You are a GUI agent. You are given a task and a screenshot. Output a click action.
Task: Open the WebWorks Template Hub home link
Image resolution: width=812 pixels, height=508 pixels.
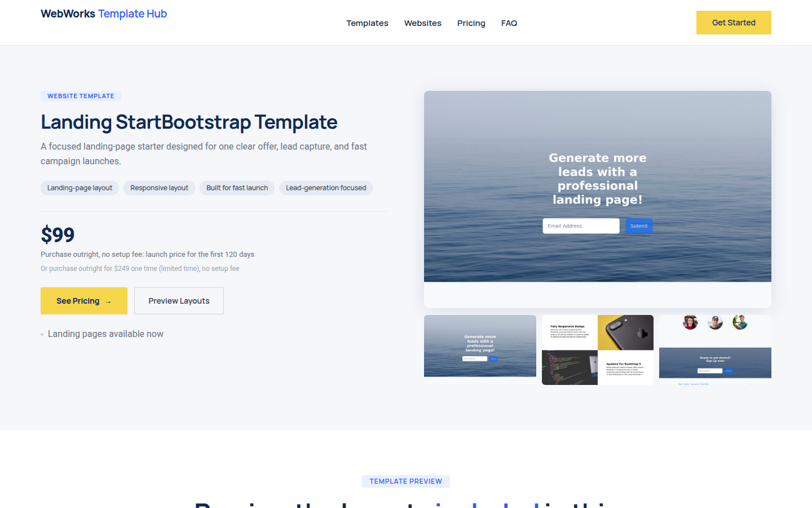coord(104,14)
